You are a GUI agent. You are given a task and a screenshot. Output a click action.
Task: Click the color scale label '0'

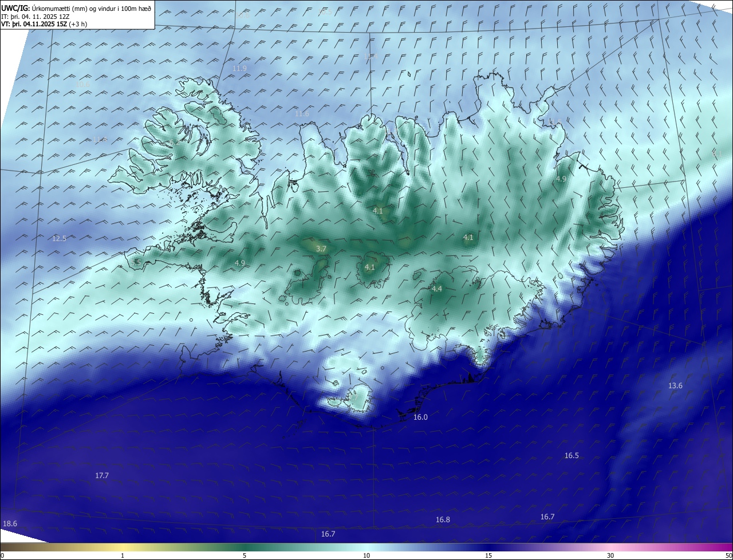coord(2,555)
